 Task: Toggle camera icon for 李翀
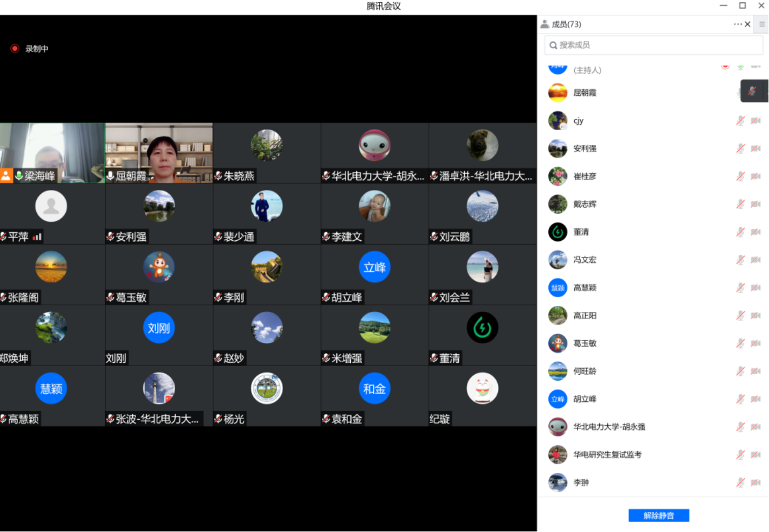tap(755, 482)
